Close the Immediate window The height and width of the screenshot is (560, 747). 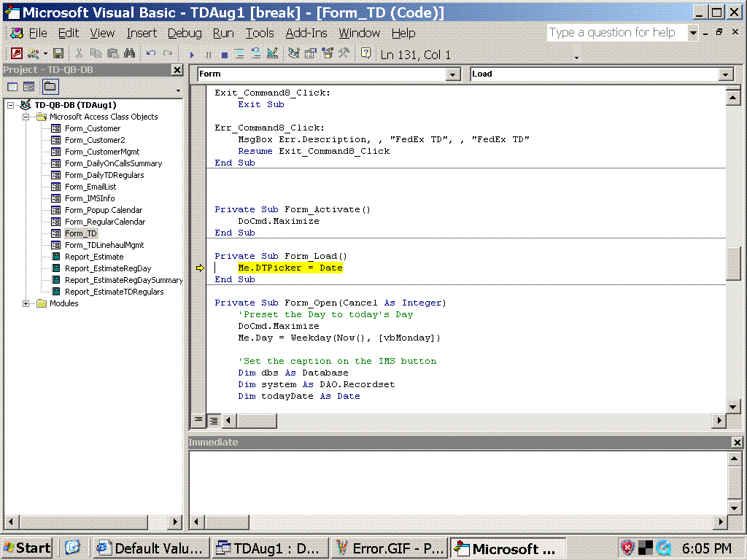(x=737, y=443)
